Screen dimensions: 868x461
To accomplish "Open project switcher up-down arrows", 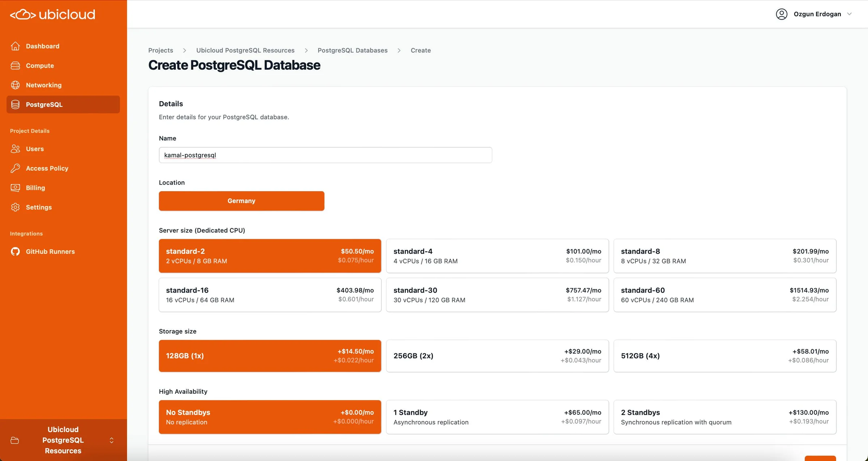I will coord(111,440).
